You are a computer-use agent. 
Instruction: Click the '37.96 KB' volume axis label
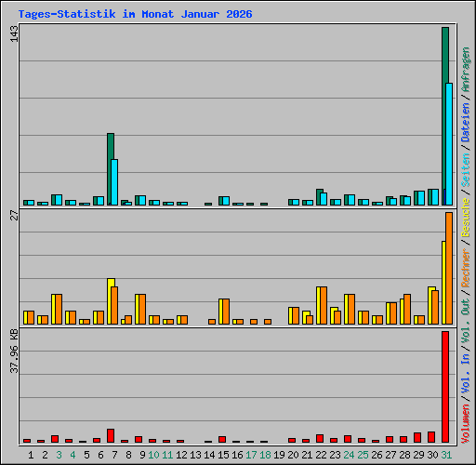pos(14,352)
